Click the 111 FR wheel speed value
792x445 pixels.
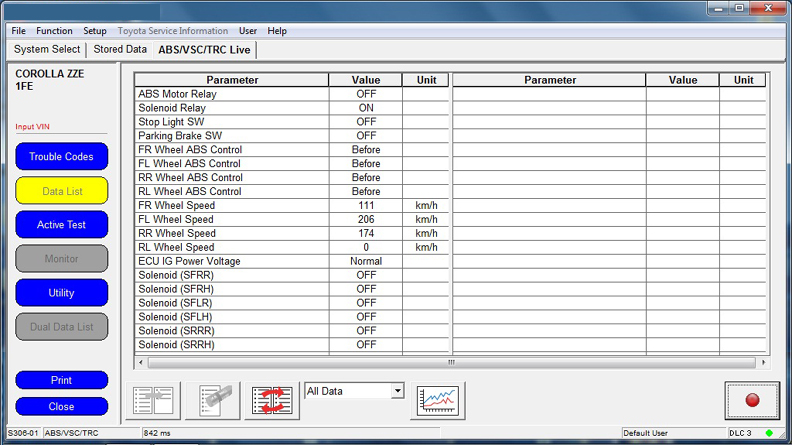[x=366, y=206]
